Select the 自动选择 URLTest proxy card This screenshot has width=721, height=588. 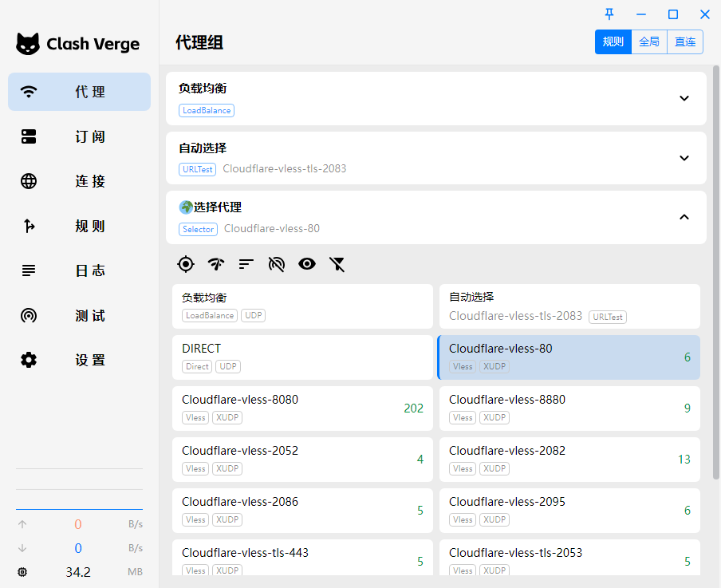click(569, 306)
